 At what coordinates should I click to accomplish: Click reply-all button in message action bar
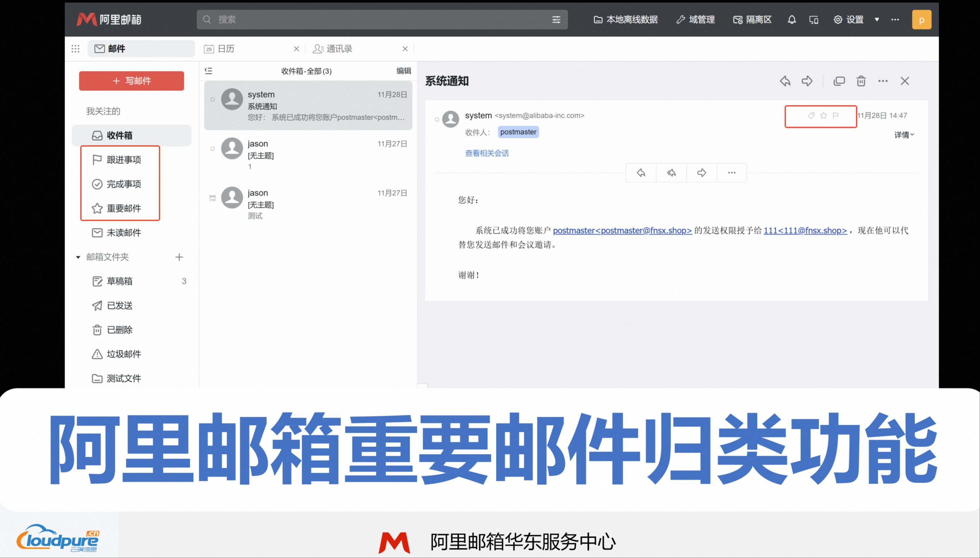pyautogui.click(x=671, y=173)
